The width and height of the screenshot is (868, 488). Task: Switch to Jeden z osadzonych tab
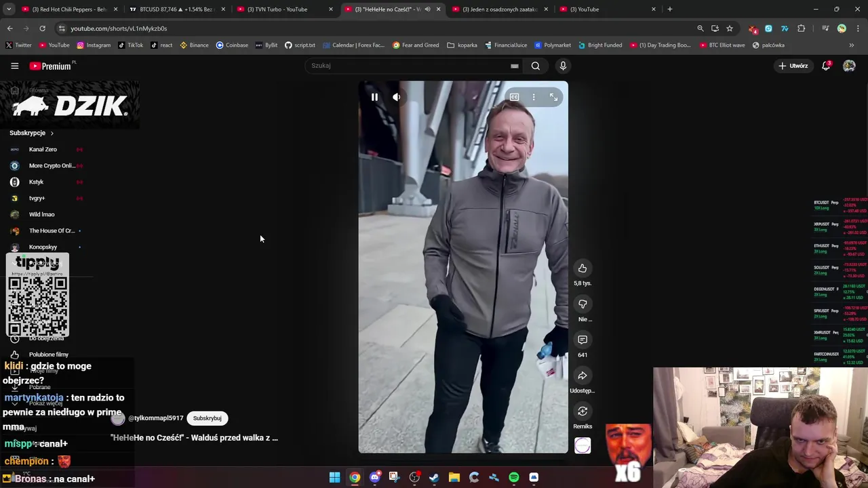click(499, 9)
